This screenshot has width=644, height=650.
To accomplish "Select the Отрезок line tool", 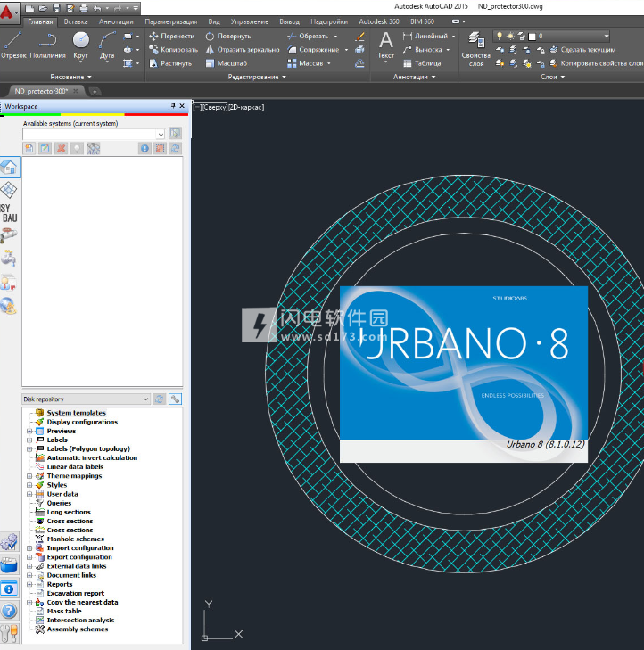I will point(13,45).
